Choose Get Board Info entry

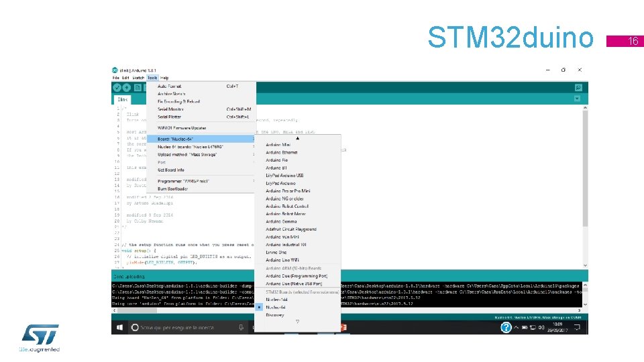[201, 170]
